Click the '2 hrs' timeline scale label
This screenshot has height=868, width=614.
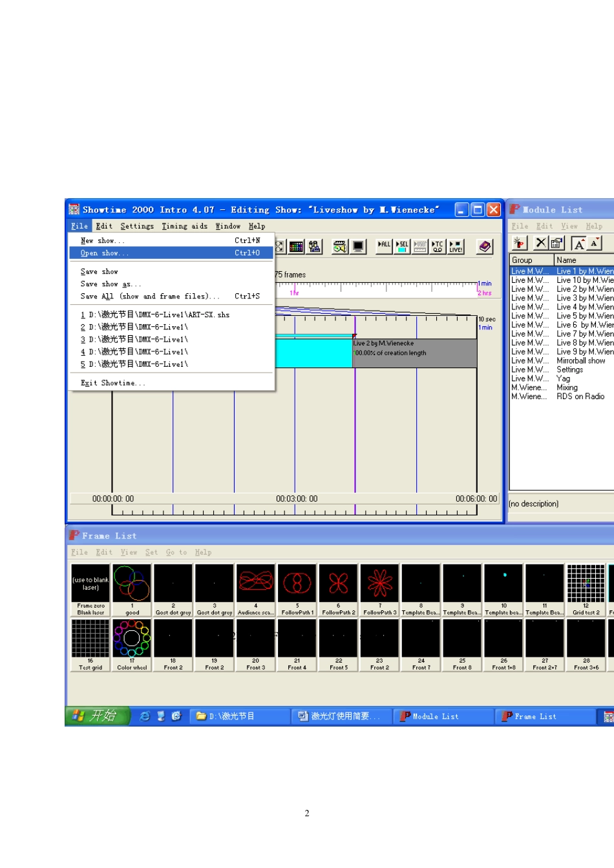click(x=485, y=293)
